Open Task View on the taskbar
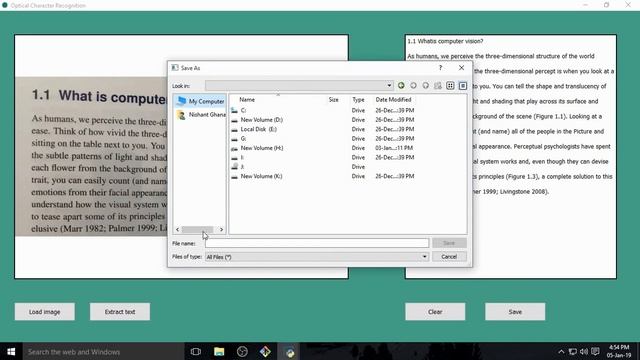The height and width of the screenshot is (360, 640). point(196,352)
